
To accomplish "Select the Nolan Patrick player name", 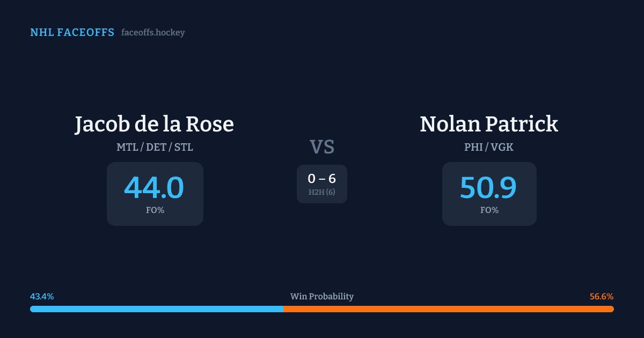I will point(489,124).
